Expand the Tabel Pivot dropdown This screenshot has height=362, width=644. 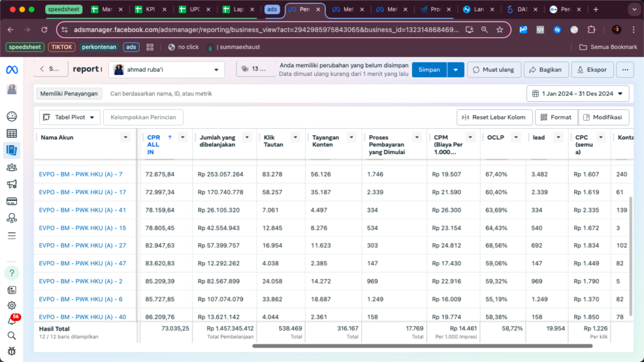coord(69,117)
